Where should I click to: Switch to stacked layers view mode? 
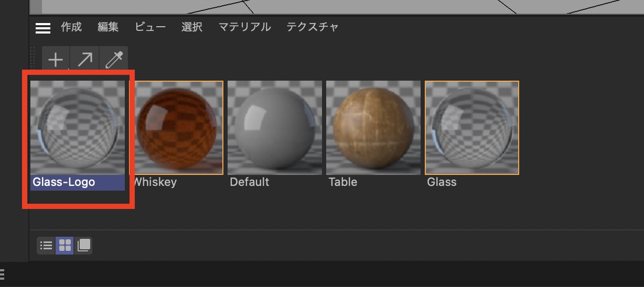pos(83,245)
